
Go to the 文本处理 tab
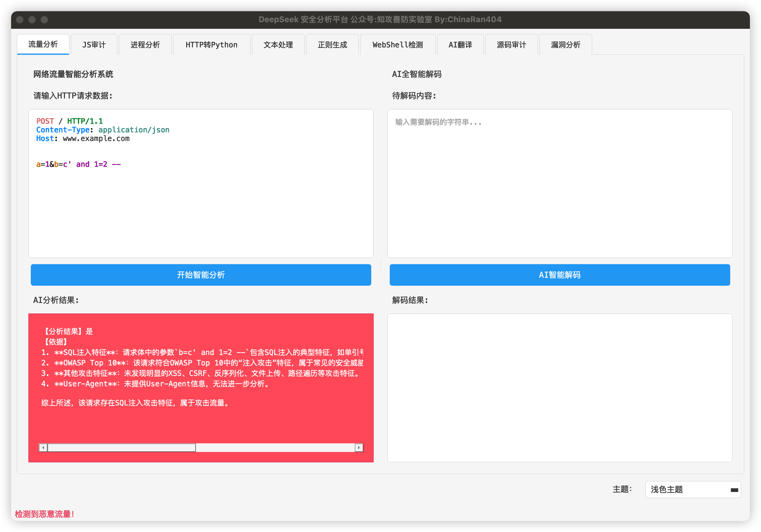(278, 45)
